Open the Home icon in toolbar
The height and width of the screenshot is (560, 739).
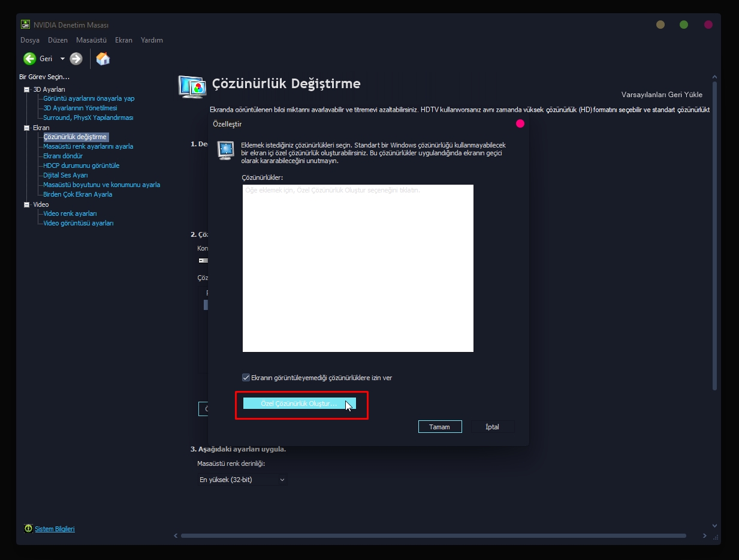pos(103,58)
